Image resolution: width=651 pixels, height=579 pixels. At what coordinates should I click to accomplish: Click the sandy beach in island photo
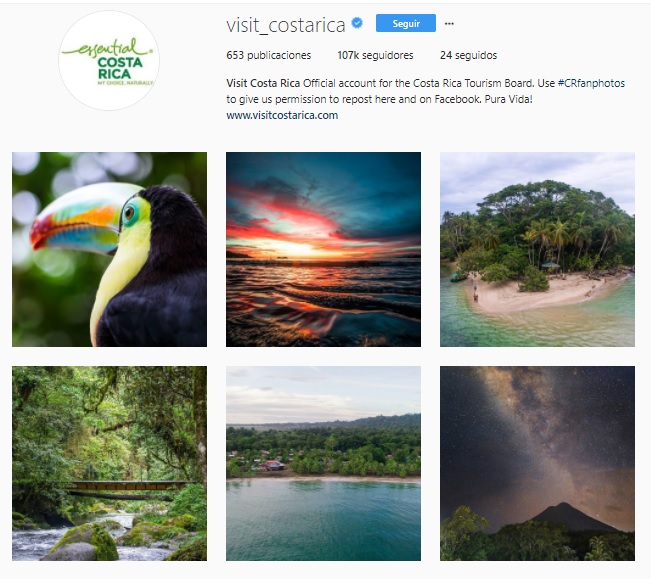(x=540, y=293)
